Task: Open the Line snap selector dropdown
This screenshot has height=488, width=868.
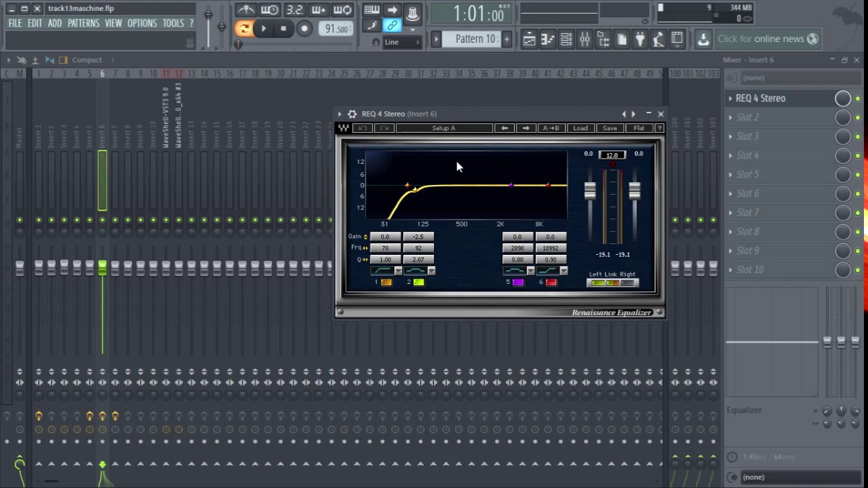Action: pos(403,42)
